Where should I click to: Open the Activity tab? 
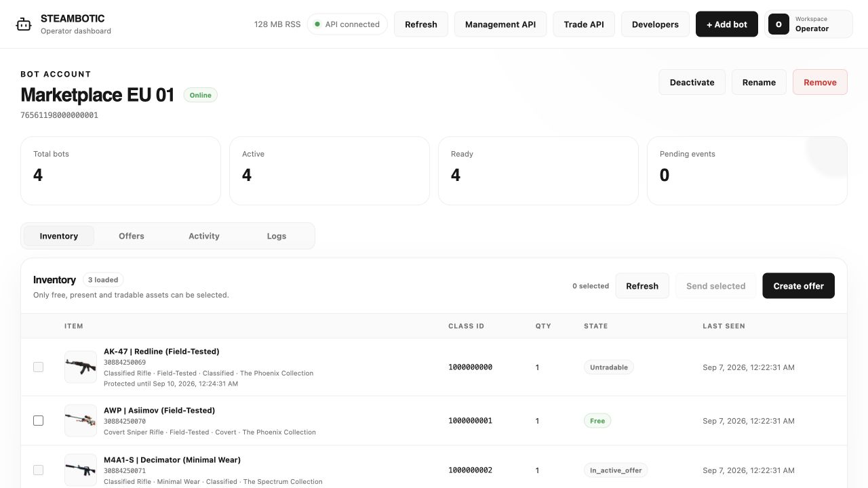click(x=204, y=236)
